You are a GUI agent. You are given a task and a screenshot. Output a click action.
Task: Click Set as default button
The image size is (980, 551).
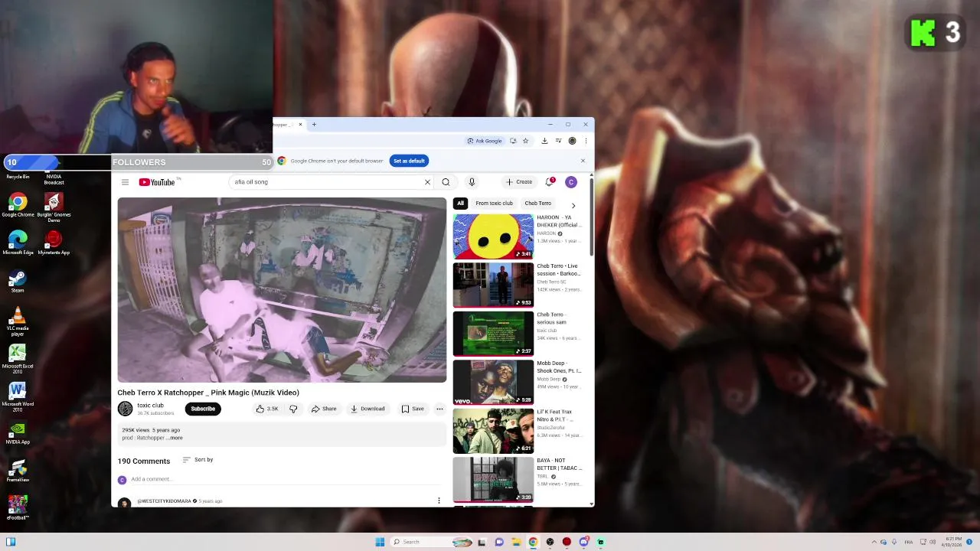(409, 161)
